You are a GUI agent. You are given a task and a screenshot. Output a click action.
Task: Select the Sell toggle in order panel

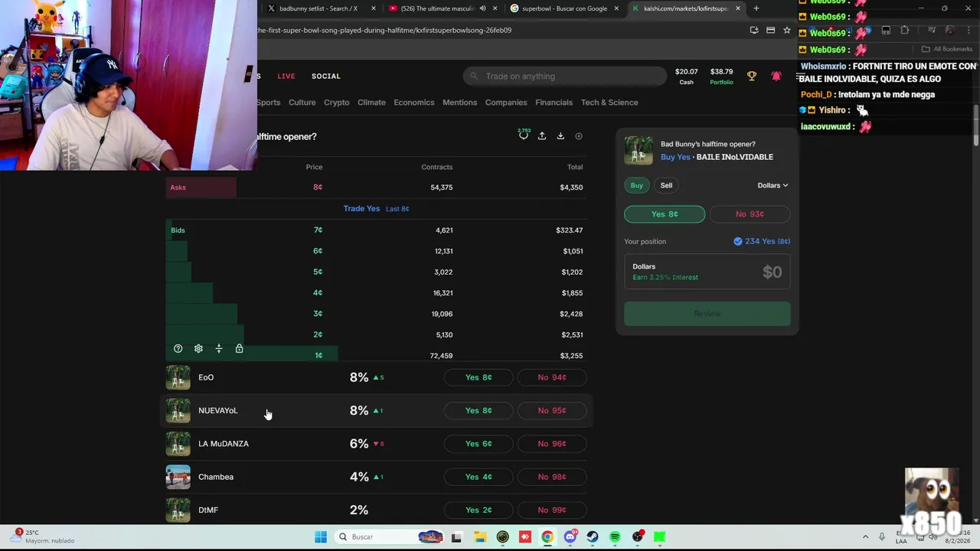tap(666, 185)
